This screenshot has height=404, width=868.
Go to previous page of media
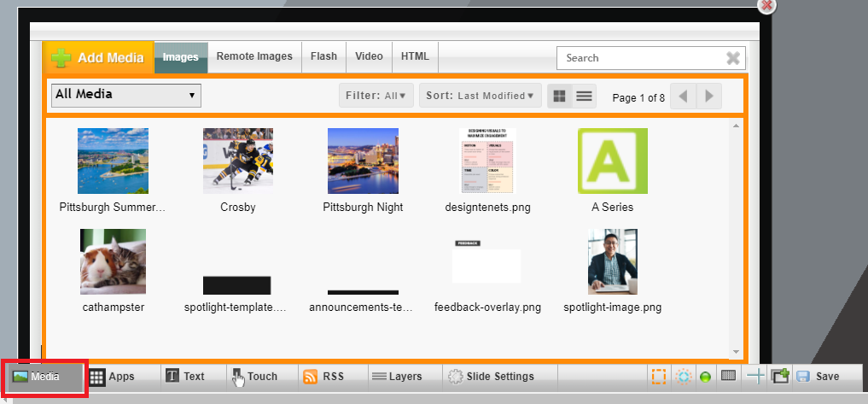coord(683,97)
